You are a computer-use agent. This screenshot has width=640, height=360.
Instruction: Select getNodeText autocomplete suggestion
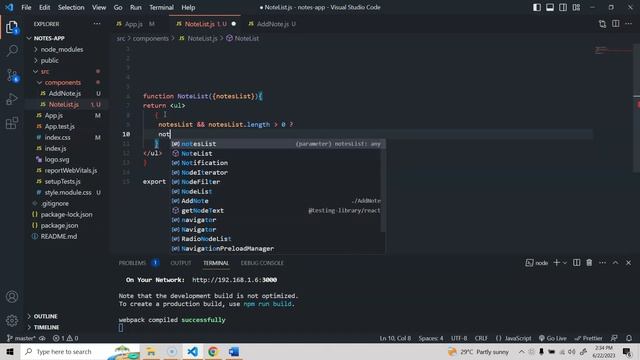(x=277, y=211)
